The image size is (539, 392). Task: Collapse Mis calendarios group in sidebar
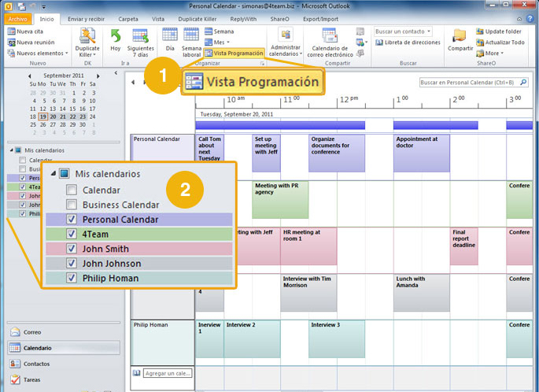[x=12, y=150]
